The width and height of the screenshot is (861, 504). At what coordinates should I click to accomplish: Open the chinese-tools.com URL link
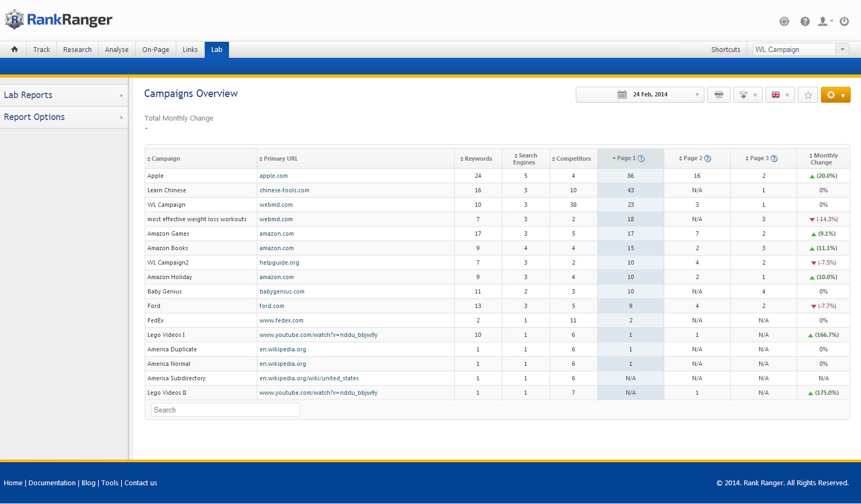point(284,190)
